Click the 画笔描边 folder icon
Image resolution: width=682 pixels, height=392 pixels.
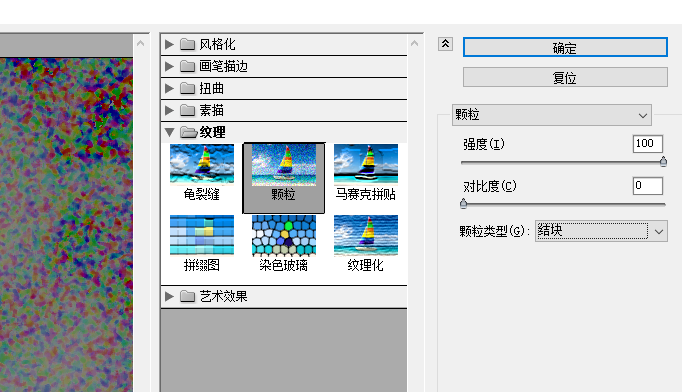[x=187, y=66]
